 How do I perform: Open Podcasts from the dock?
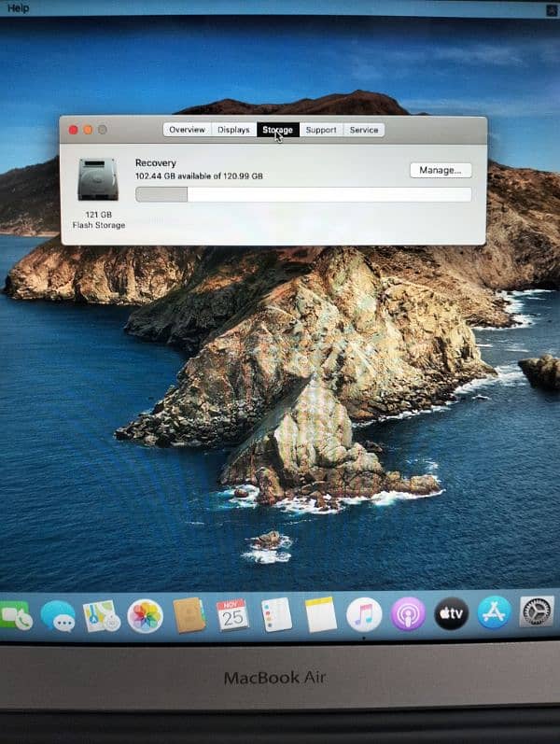click(408, 614)
